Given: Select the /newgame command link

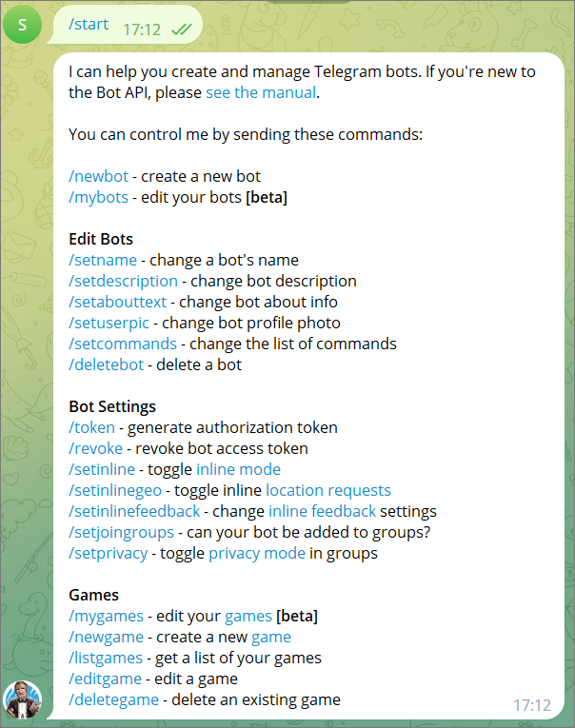Looking at the screenshot, I should (106, 637).
